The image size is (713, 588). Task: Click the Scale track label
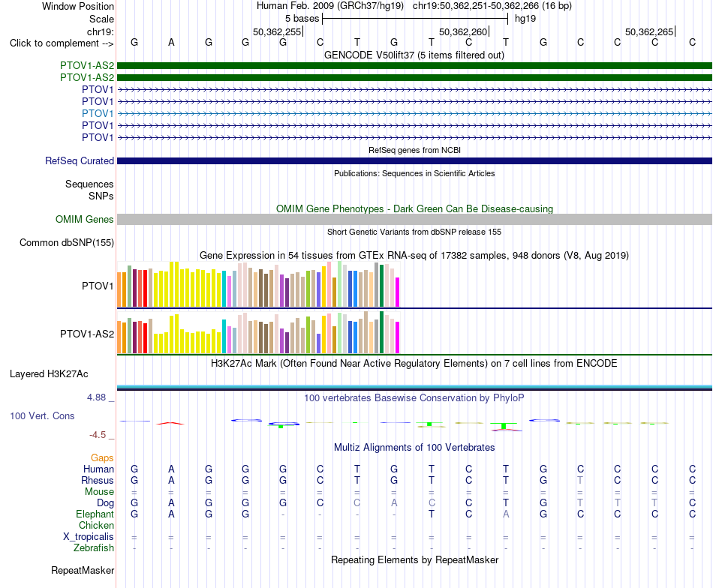(x=101, y=19)
